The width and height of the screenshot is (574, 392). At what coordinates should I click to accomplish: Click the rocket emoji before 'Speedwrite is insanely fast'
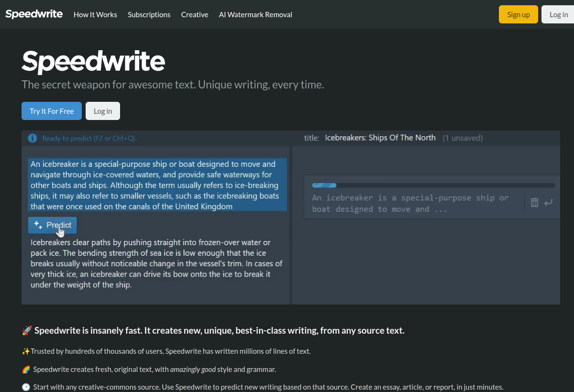(27, 331)
